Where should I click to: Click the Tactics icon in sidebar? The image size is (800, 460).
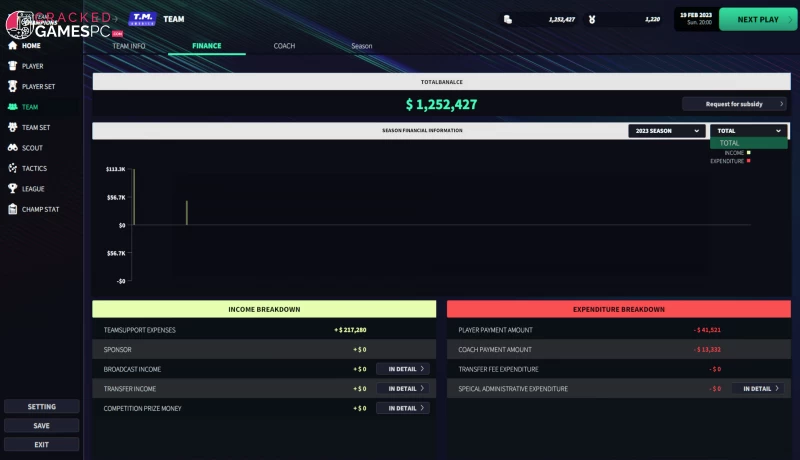coord(12,168)
